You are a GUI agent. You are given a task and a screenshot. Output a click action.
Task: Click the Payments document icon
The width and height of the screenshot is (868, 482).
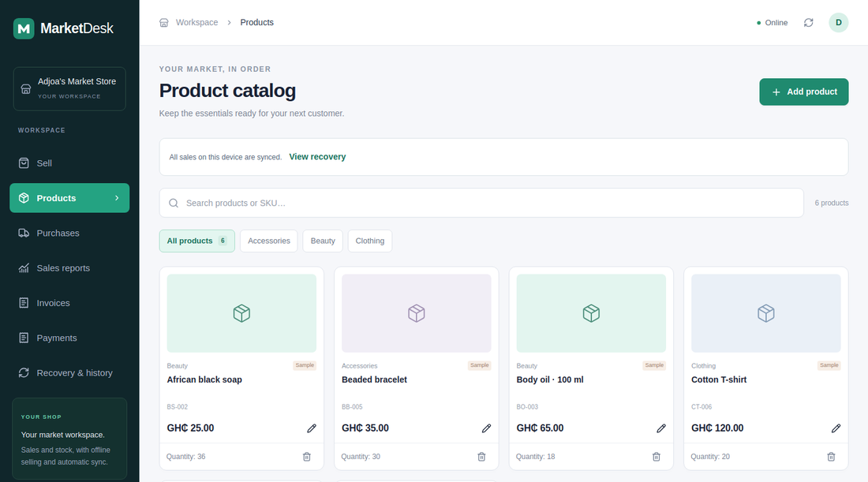click(x=24, y=338)
